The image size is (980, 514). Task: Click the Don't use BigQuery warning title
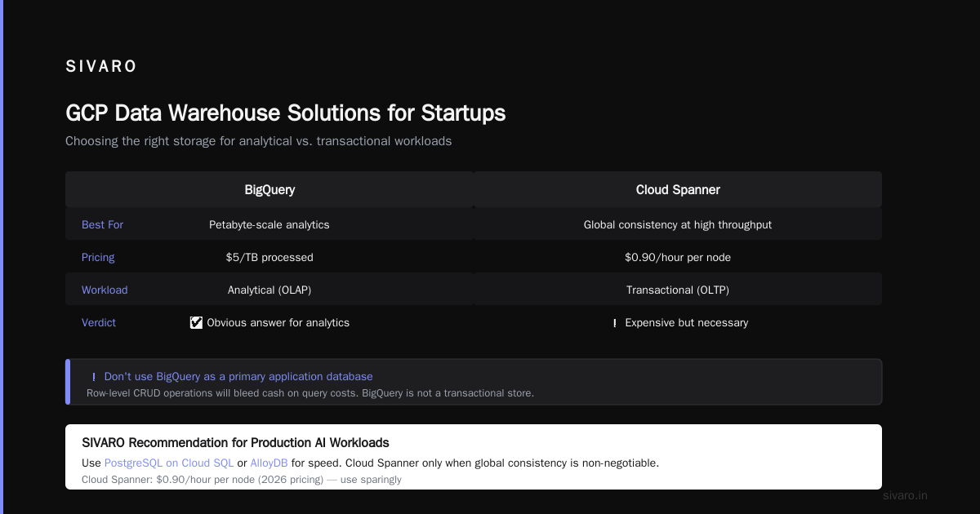tap(238, 376)
